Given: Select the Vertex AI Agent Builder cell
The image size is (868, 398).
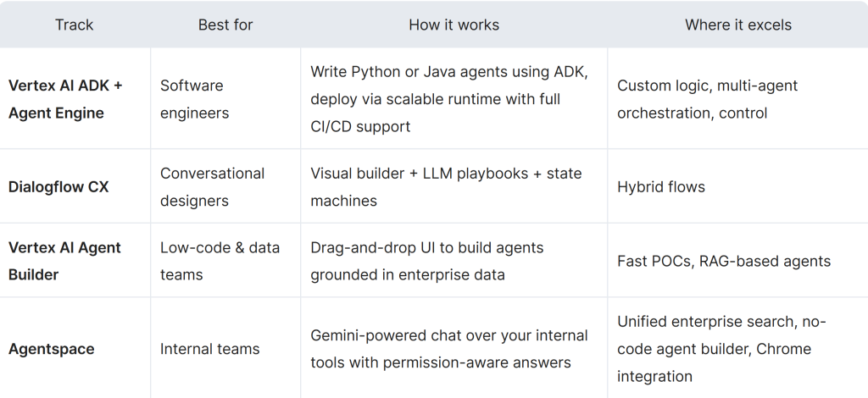Looking at the screenshot, I should 75,261.
